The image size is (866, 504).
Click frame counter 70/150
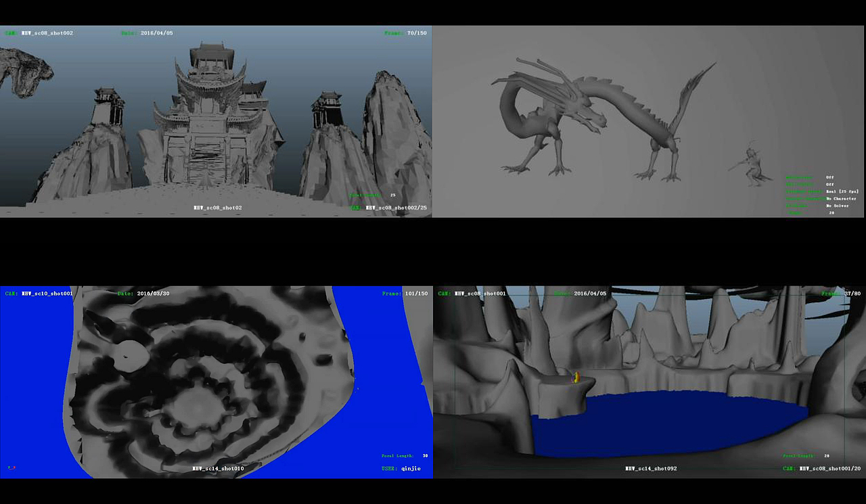(417, 32)
